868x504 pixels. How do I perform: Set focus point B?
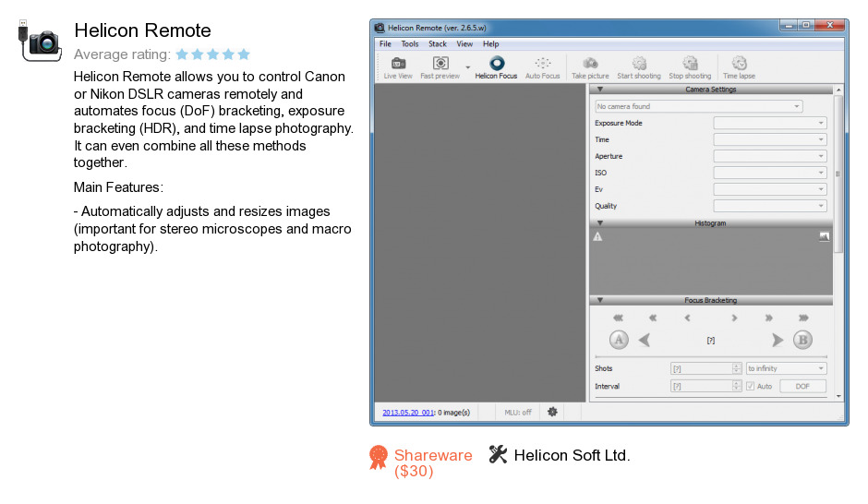tap(802, 340)
